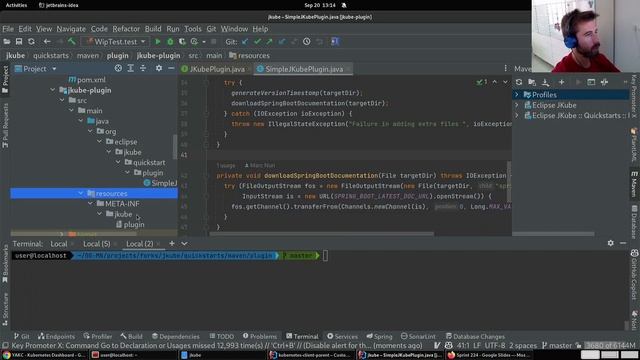Image resolution: width=640 pixels, height=360 pixels.
Task: Open the Refactor menu
Action: point(126,29)
